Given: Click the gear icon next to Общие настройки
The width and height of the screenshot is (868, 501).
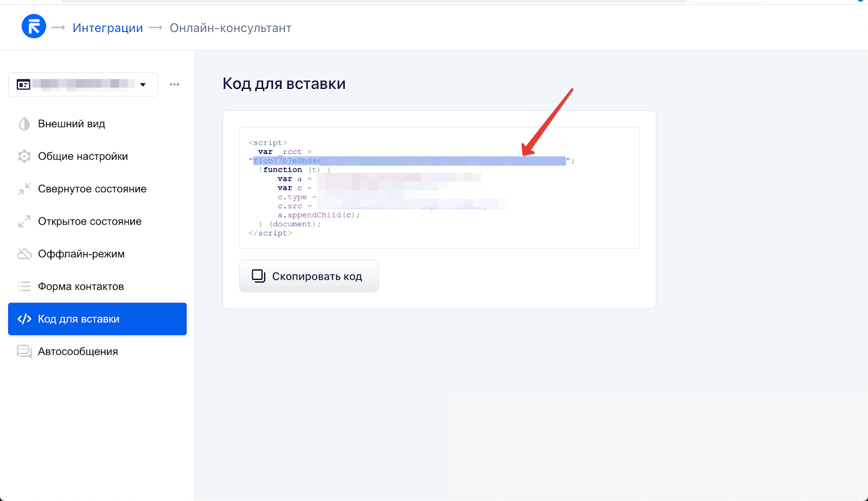Looking at the screenshot, I should pos(24,156).
